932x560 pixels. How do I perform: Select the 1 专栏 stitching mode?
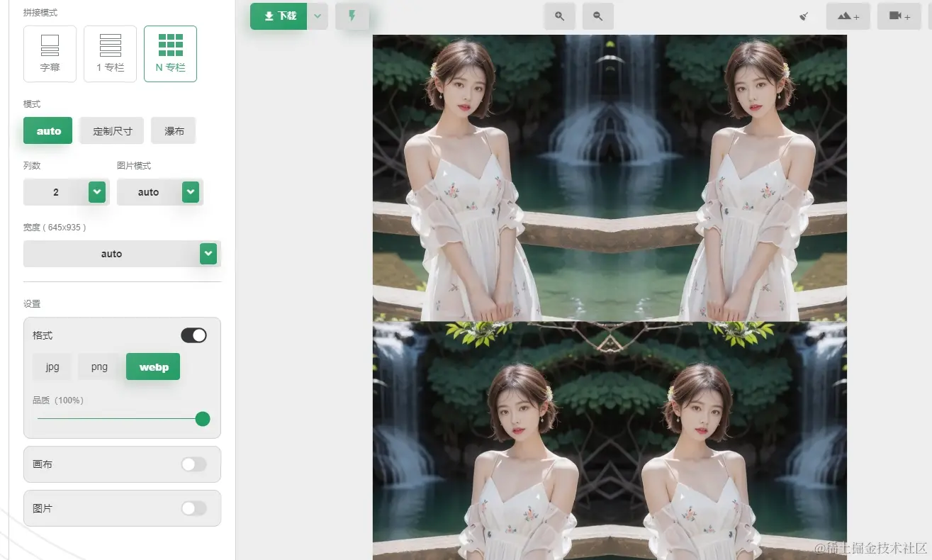click(x=110, y=54)
